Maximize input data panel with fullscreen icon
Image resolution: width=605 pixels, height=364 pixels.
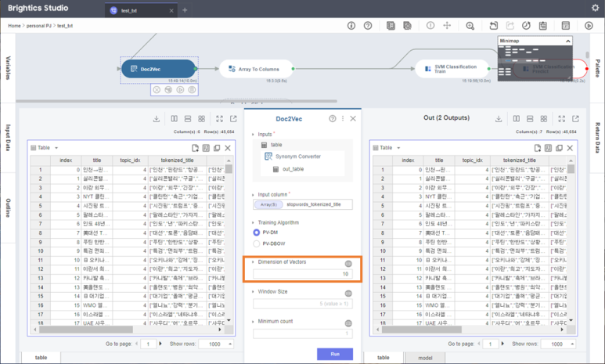[220, 119]
